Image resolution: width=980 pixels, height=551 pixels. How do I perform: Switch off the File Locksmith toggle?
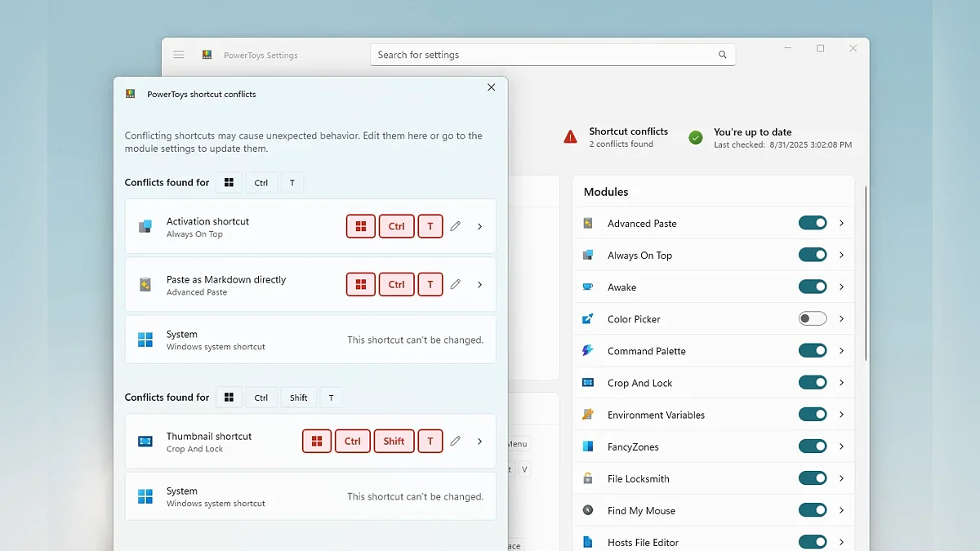click(x=813, y=478)
